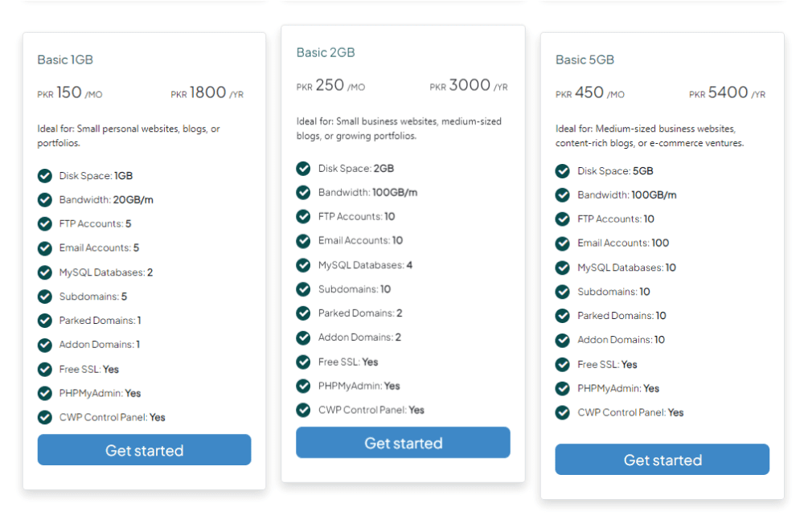Viewport: 804px width, 532px height.
Task: Select the Basic 2GB plan title
Action: click(x=325, y=52)
